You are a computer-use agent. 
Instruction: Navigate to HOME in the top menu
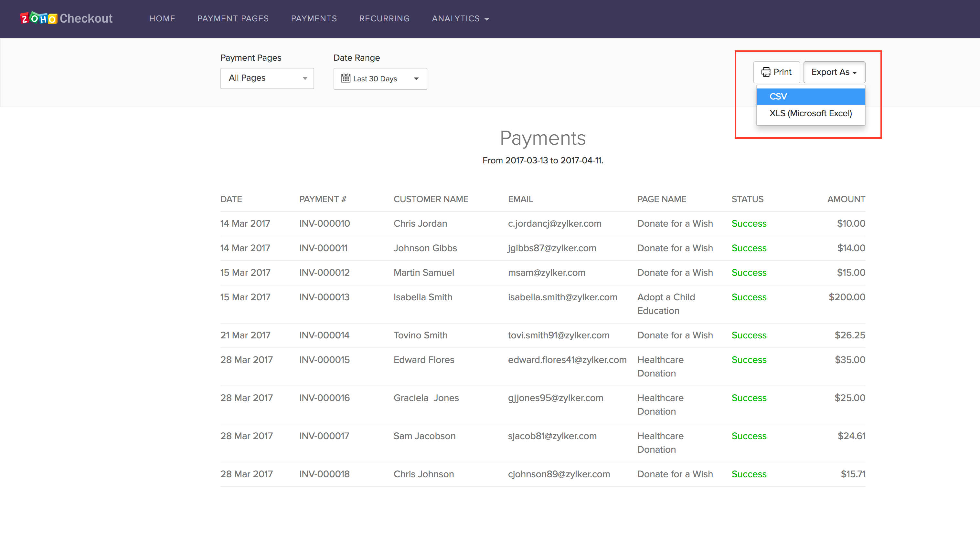162,18
